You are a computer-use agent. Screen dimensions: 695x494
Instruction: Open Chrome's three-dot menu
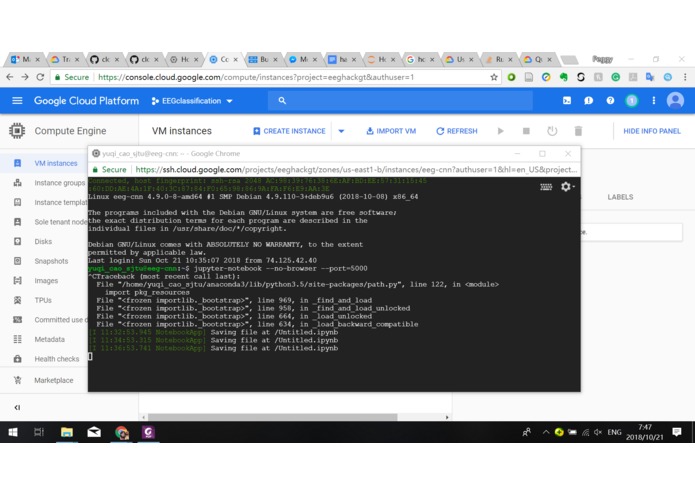tap(685, 77)
